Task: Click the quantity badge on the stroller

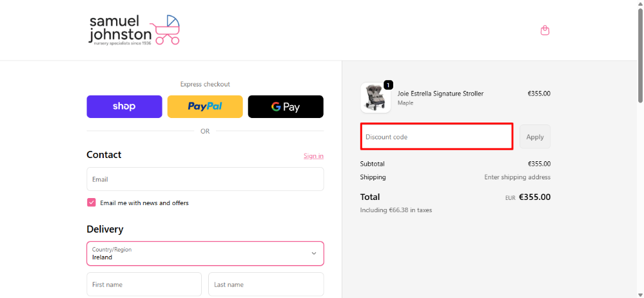Action: [388, 84]
